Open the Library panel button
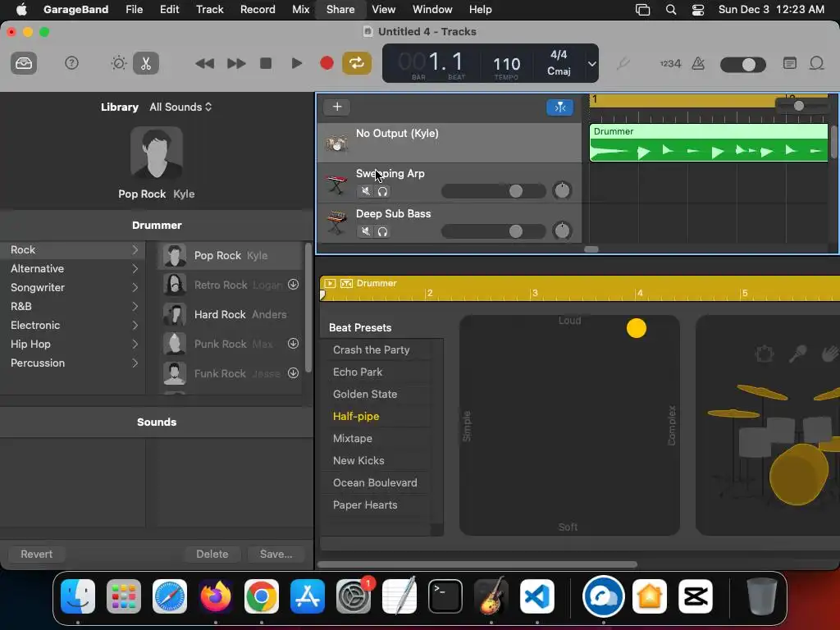The width and height of the screenshot is (840, 630). coord(24,63)
